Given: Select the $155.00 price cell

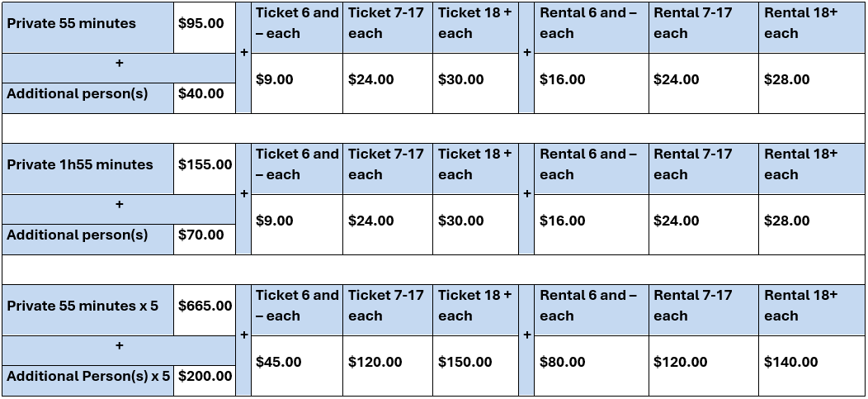Looking at the screenshot, I should point(205,169).
